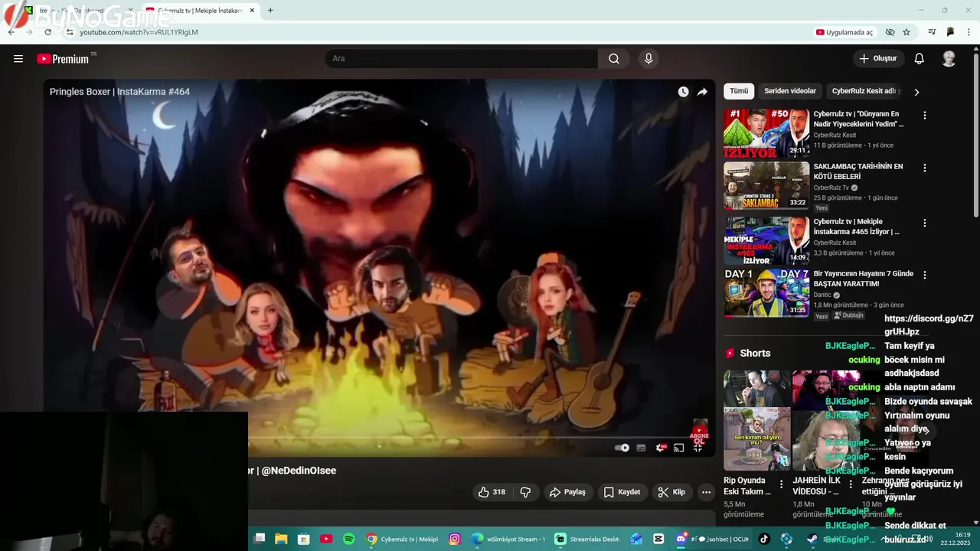Viewport: 980px width, 551px height.
Task: Switch to Cyberrulz tv Mekiple İnstakarma tab
Action: pos(199,11)
